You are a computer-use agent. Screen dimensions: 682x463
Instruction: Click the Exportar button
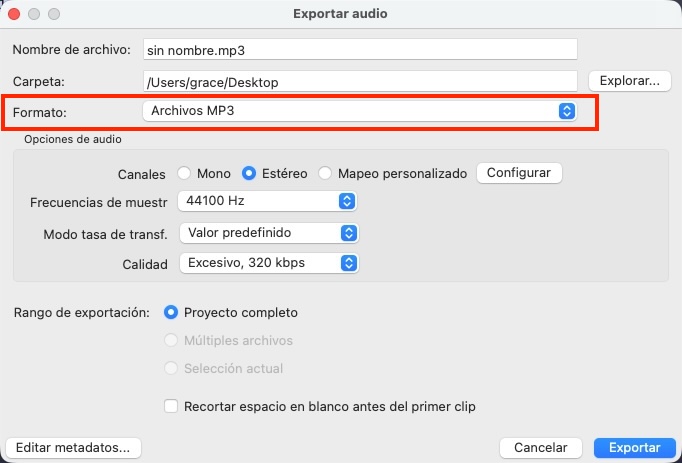pyautogui.click(x=635, y=447)
